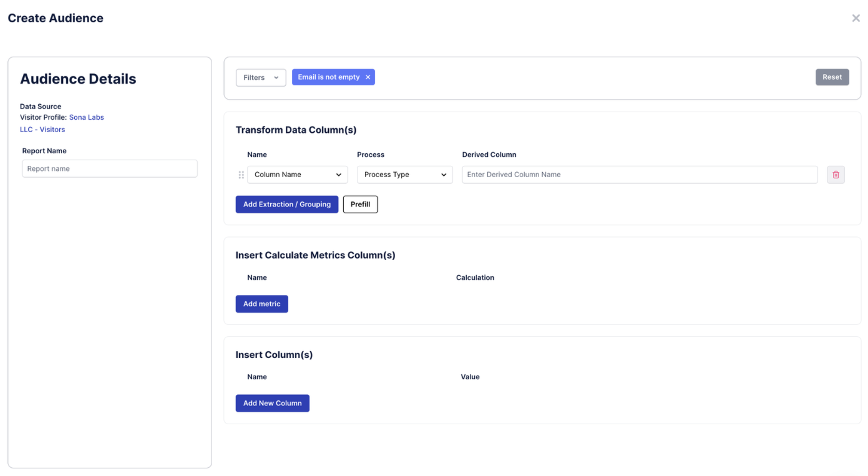This screenshot has height=476, width=868.
Task: Click the Process Type chevron arrow
Action: tap(443, 174)
